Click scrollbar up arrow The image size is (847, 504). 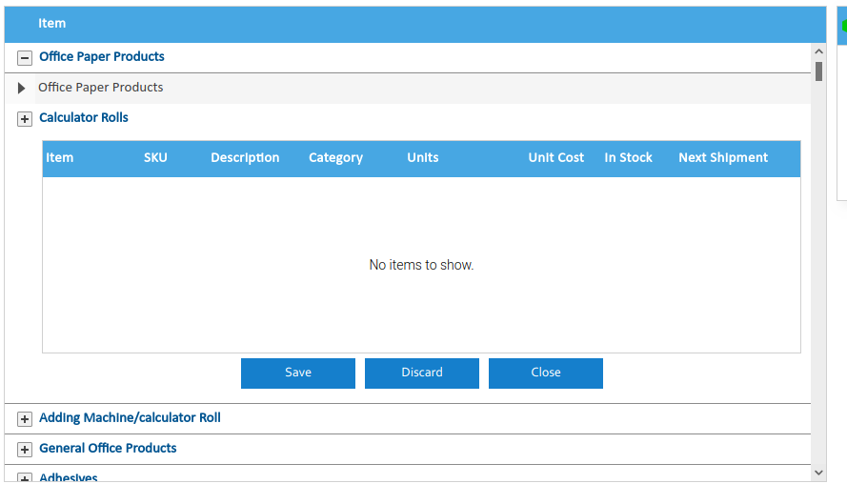(x=818, y=51)
